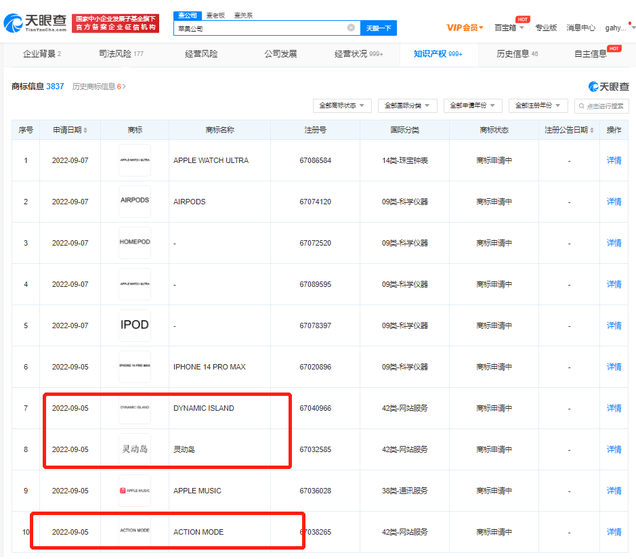Select the 查关系 search tab

click(x=243, y=15)
